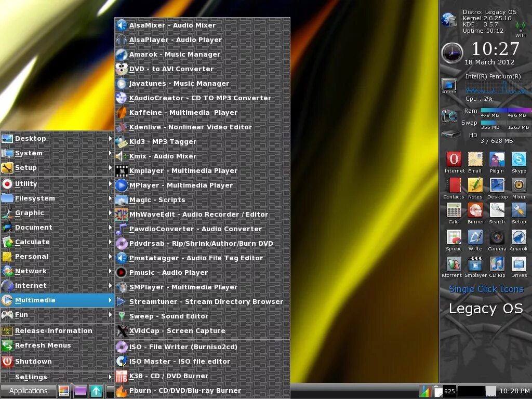Click the taskbar clock 10:28 PM
532x399 pixels.
point(515,391)
